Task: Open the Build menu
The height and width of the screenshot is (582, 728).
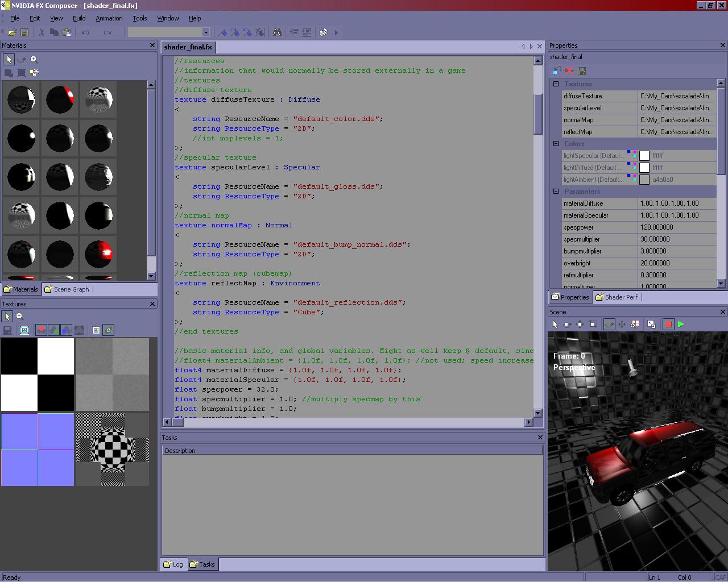Action: [x=79, y=18]
